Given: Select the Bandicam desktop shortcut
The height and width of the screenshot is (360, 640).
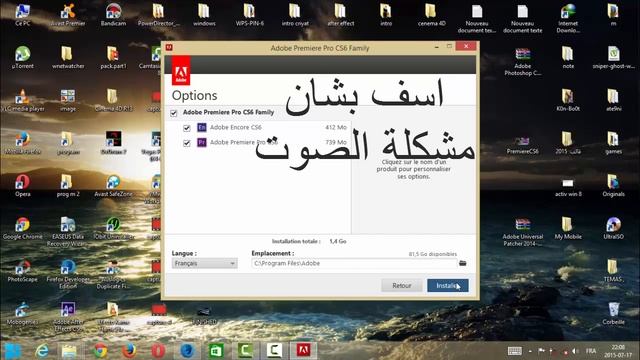Looking at the screenshot, I should click(113, 15).
